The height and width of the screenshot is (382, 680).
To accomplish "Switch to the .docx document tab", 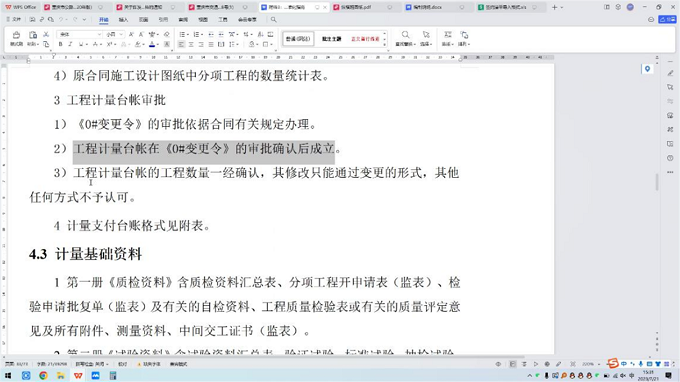I will click(436, 7).
